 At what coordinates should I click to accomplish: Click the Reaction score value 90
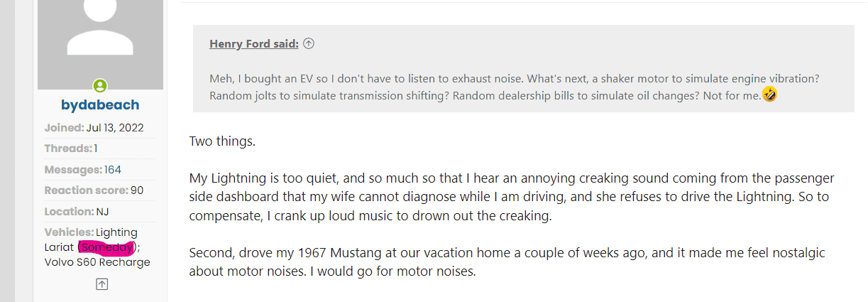pyautogui.click(x=137, y=190)
